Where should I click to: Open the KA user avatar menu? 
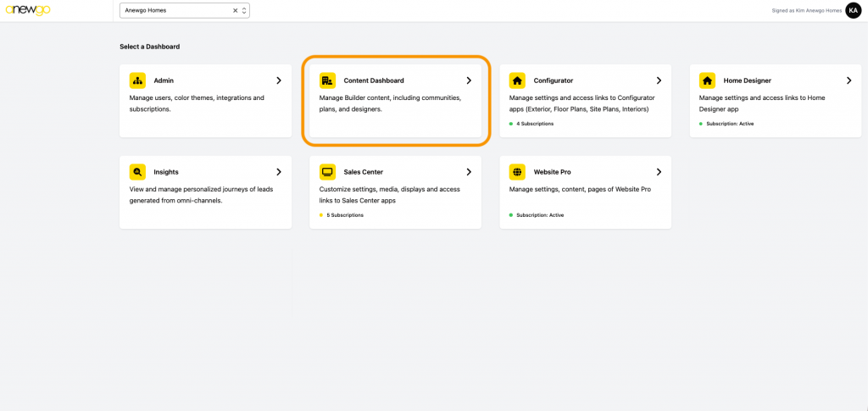click(853, 10)
